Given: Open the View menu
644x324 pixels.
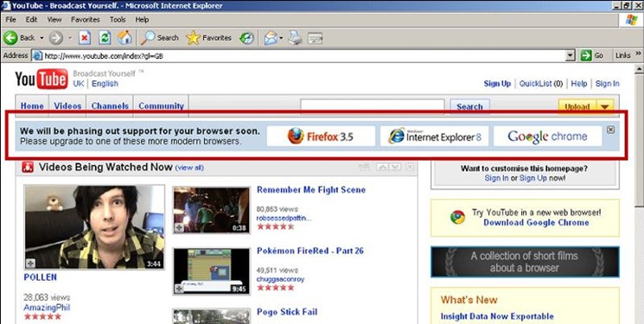Looking at the screenshot, I should [54, 20].
